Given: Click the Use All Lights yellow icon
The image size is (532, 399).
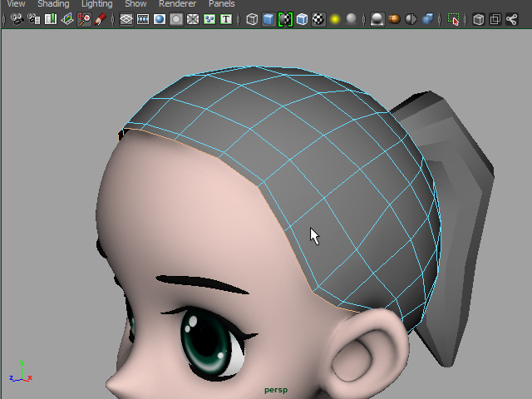Looking at the screenshot, I should coord(335,19).
